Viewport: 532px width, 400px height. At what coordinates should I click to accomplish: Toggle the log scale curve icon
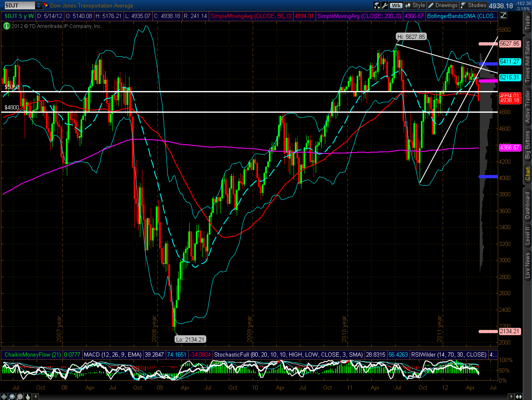[x=503, y=16]
